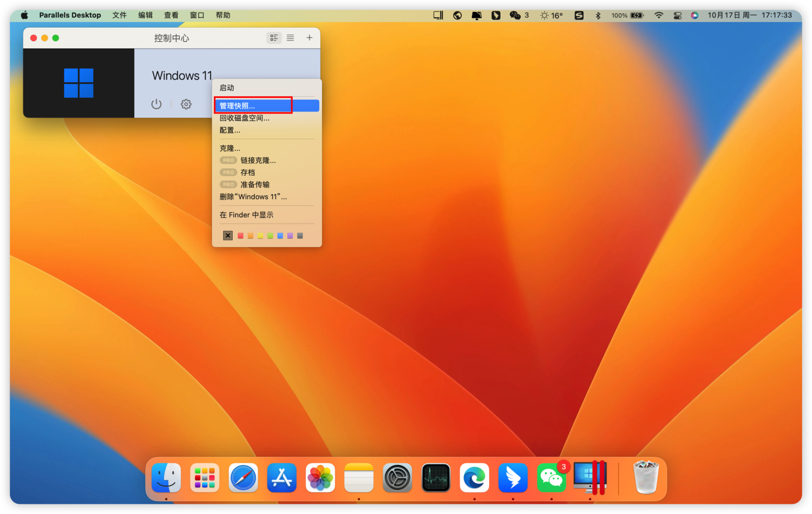Click the 控制中心 window title

pos(172,38)
